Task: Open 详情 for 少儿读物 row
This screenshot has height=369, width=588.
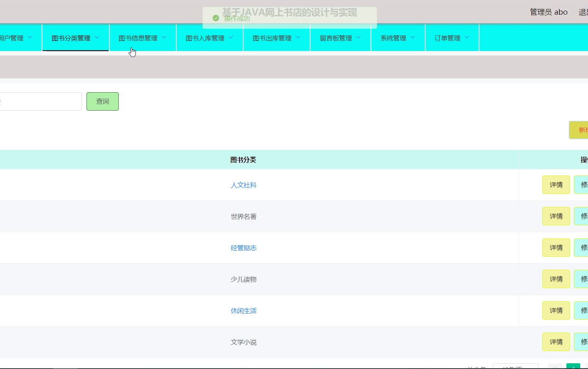Action: point(556,279)
